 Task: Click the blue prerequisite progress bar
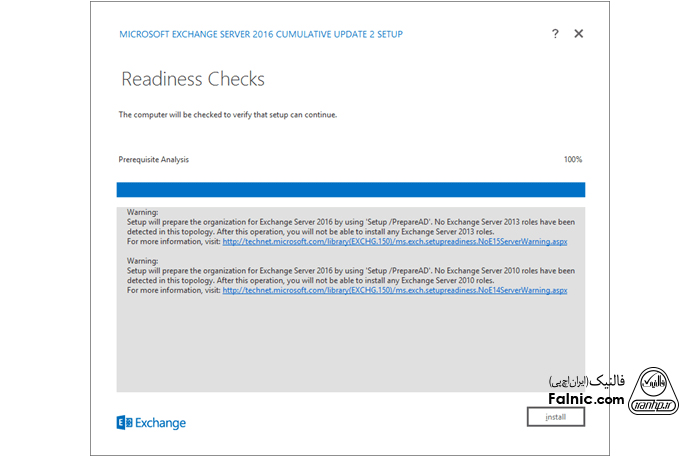point(350,189)
